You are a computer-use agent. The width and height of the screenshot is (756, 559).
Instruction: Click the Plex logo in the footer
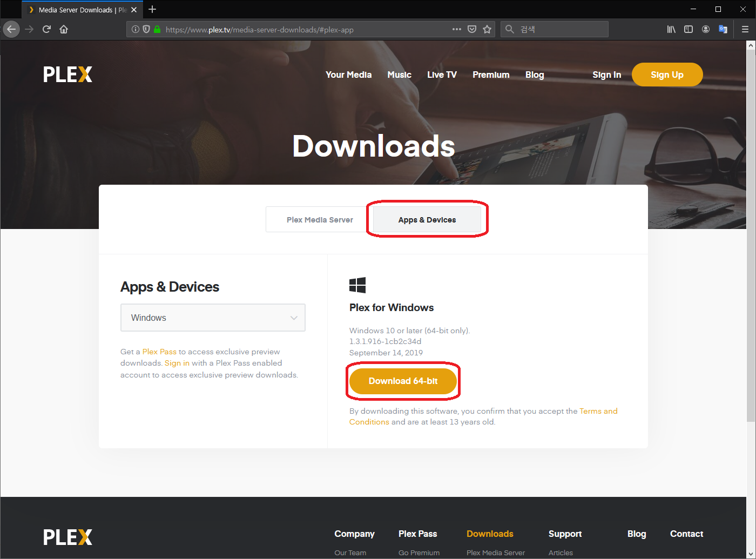coord(68,537)
